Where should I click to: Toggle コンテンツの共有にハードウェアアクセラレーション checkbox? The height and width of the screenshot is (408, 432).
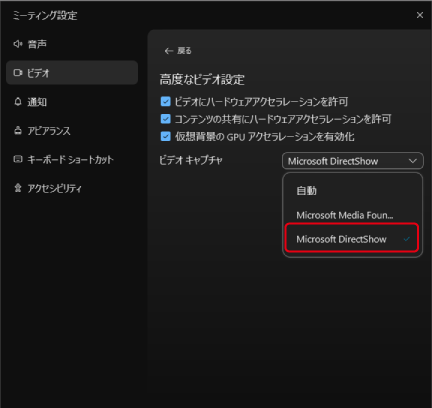pos(165,119)
